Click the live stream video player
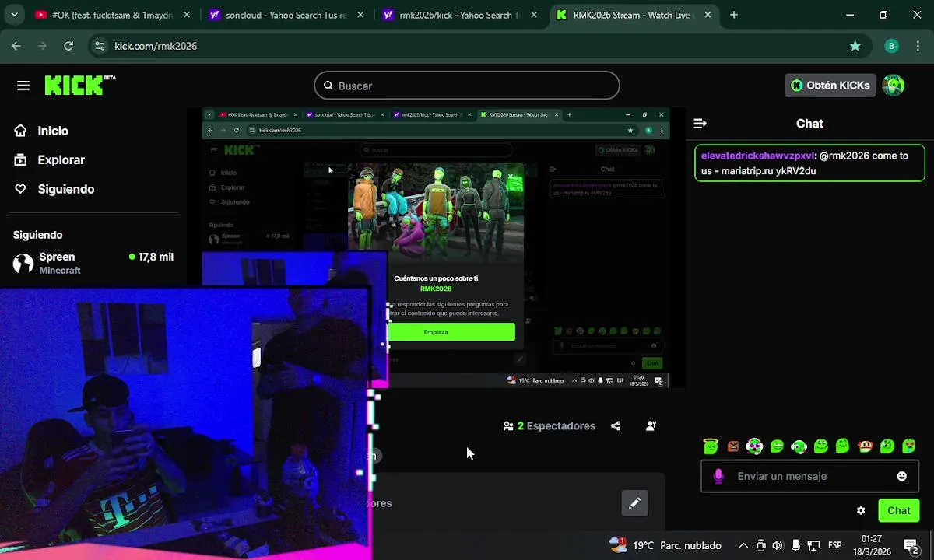934x560 pixels. coord(436,247)
